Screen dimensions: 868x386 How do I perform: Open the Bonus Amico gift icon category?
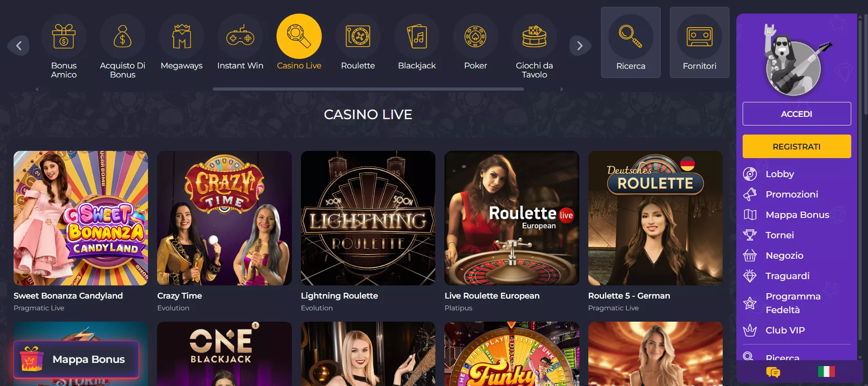click(x=64, y=37)
